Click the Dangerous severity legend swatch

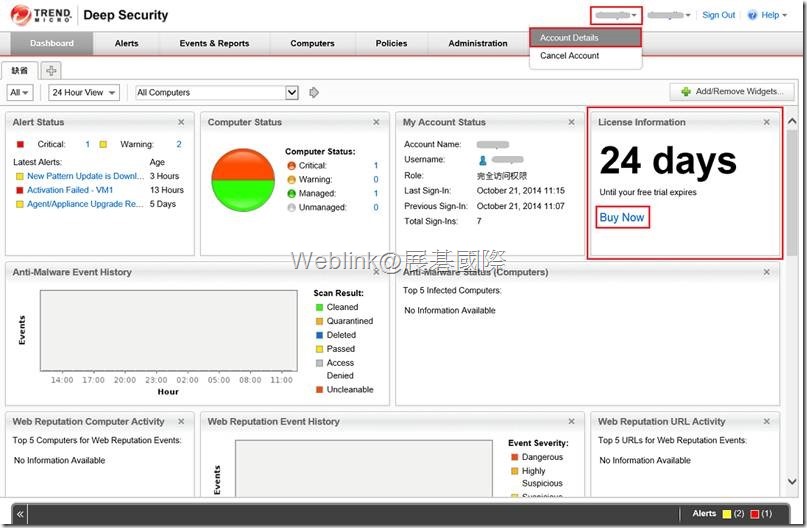(514, 457)
